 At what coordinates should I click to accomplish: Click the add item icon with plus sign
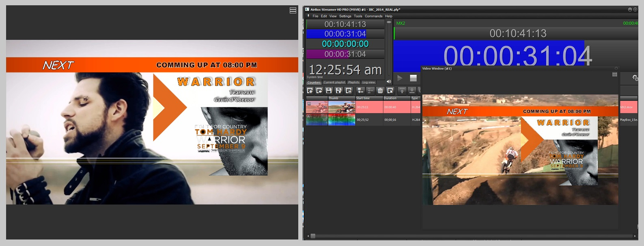point(310,91)
